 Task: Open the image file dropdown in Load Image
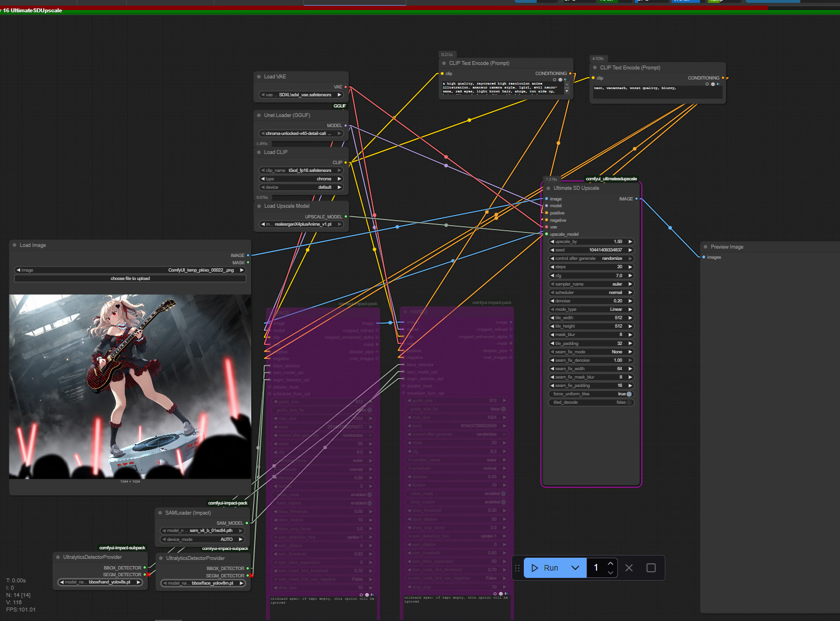(x=130, y=270)
